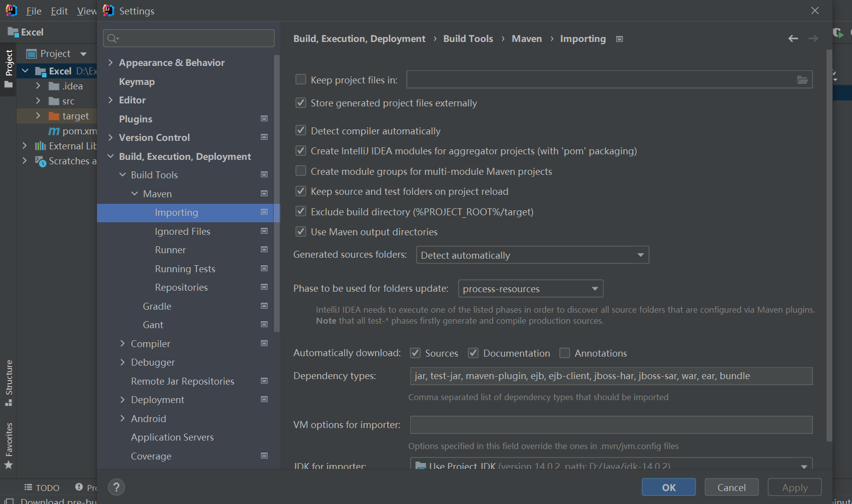Collapse the Build Tools tree node

click(122, 174)
